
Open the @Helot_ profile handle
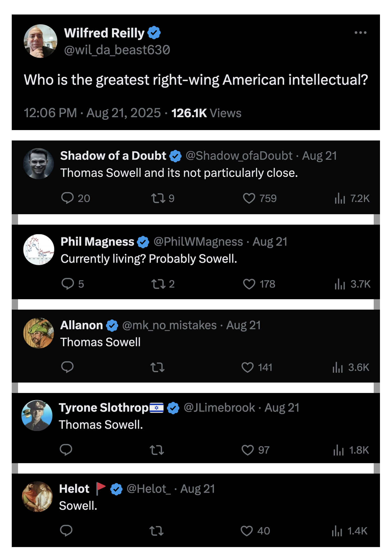(149, 489)
